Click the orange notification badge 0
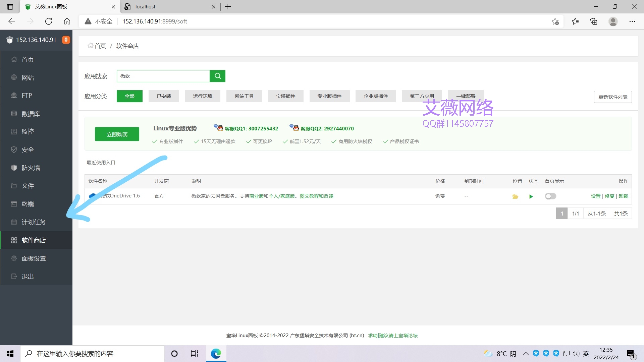644x362 pixels. [x=66, y=40]
